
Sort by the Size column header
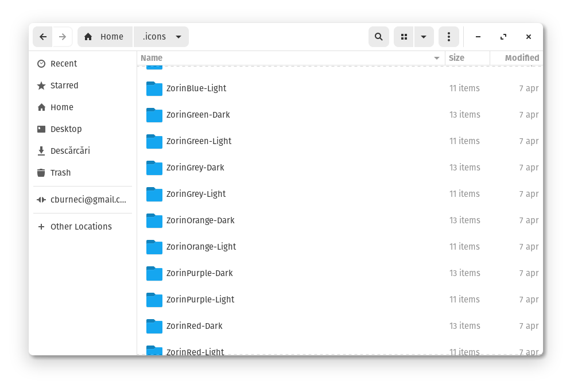[467, 58]
